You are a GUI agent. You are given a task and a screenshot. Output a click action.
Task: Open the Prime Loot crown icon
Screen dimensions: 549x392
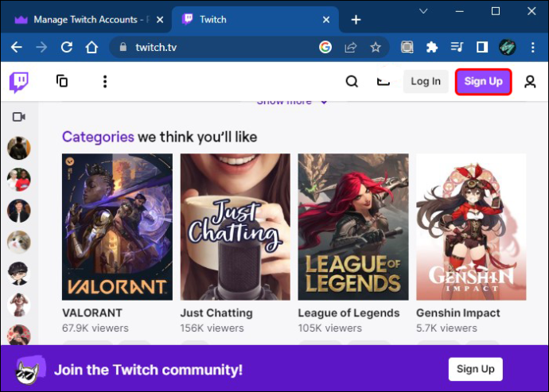[x=383, y=82]
